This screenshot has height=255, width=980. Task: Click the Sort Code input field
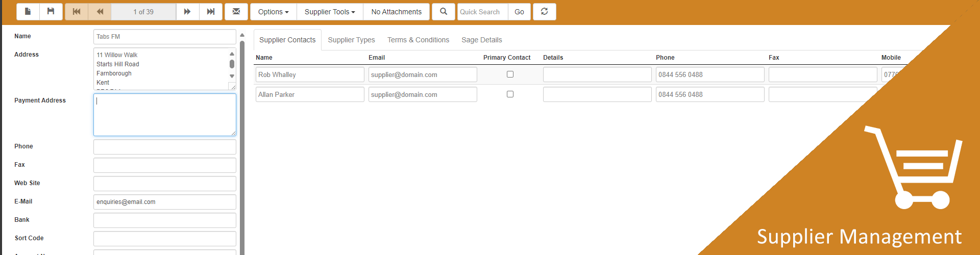pyautogui.click(x=165, y=239)
